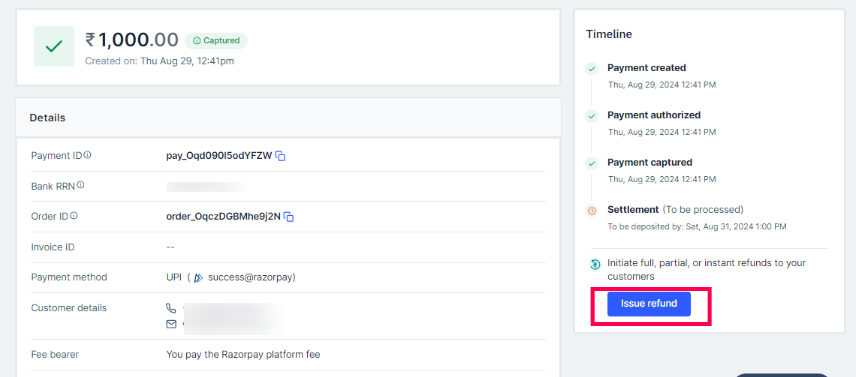Click the Captured status badge
856x377 pixels.
point(216,41)
